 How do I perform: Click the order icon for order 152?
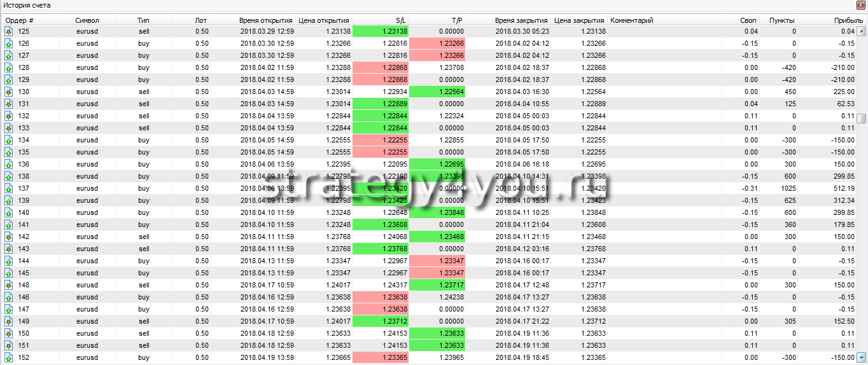(x=9, y=357)
